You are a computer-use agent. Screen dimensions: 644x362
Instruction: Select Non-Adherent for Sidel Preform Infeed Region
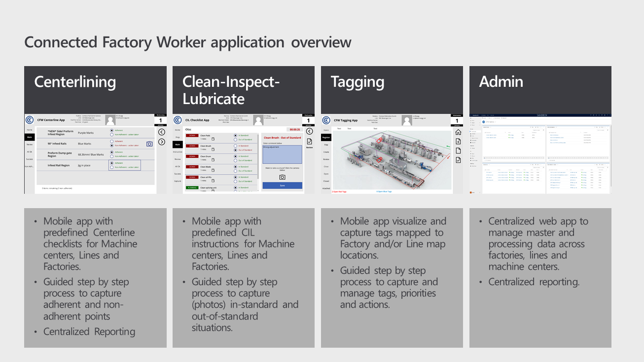tap(112, 134)
